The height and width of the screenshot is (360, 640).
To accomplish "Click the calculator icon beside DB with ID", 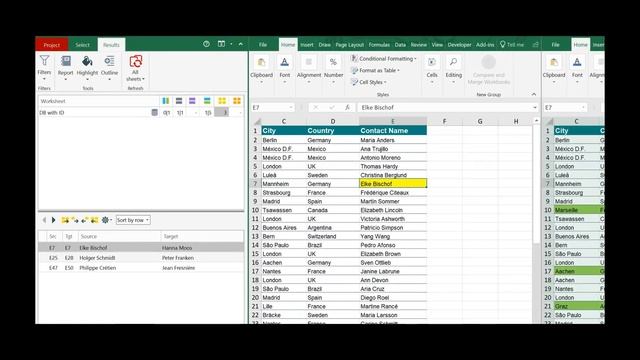I will tap(154, 112).
